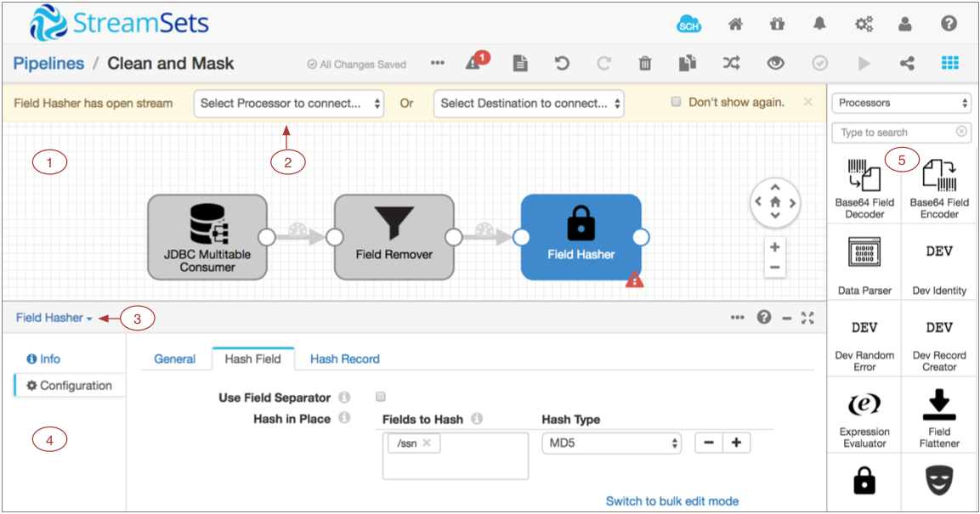
Task: Click the share pipeline icon
Action: pos(907,64)
